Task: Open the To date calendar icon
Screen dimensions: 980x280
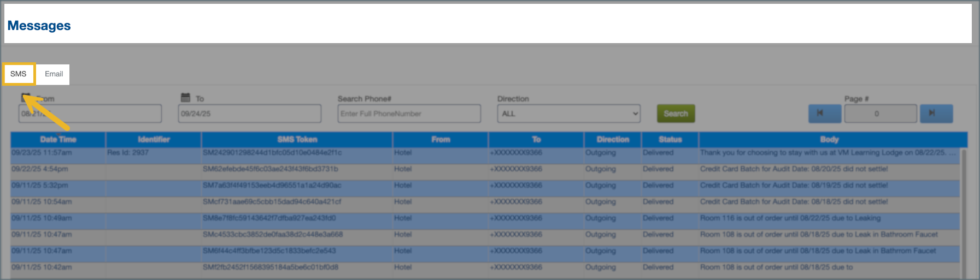Action: click(185, 98)
